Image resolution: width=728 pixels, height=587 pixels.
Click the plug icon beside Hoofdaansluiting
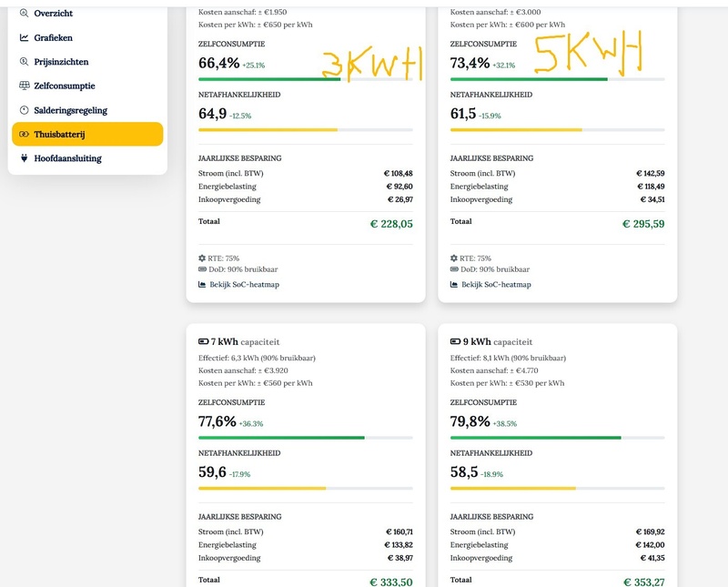(25, 158)
